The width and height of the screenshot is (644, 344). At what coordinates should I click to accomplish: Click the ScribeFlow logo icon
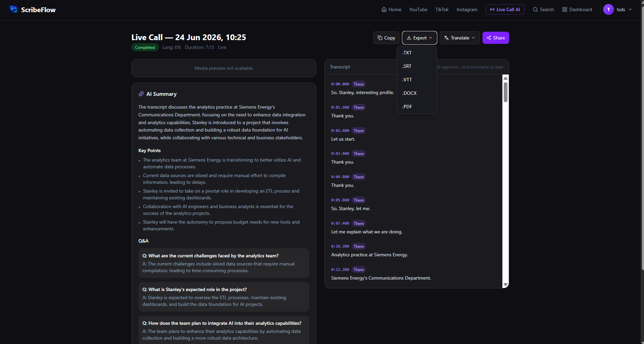(13, 9)
